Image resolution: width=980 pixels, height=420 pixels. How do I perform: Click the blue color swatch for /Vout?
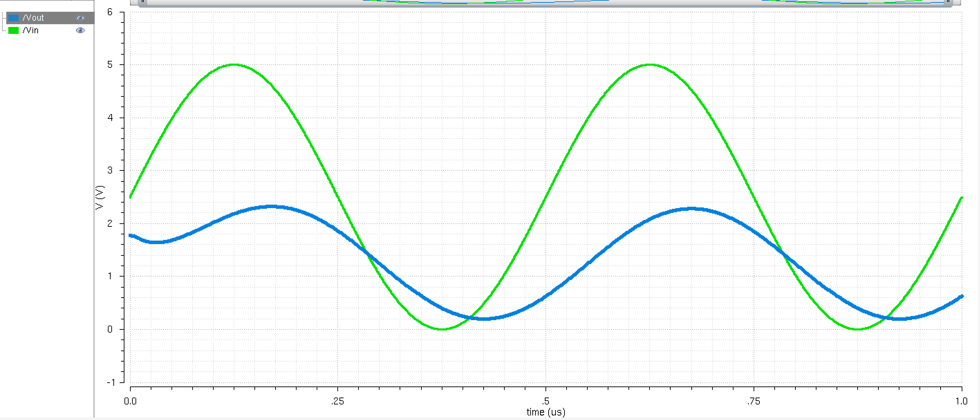click(14, 18)
